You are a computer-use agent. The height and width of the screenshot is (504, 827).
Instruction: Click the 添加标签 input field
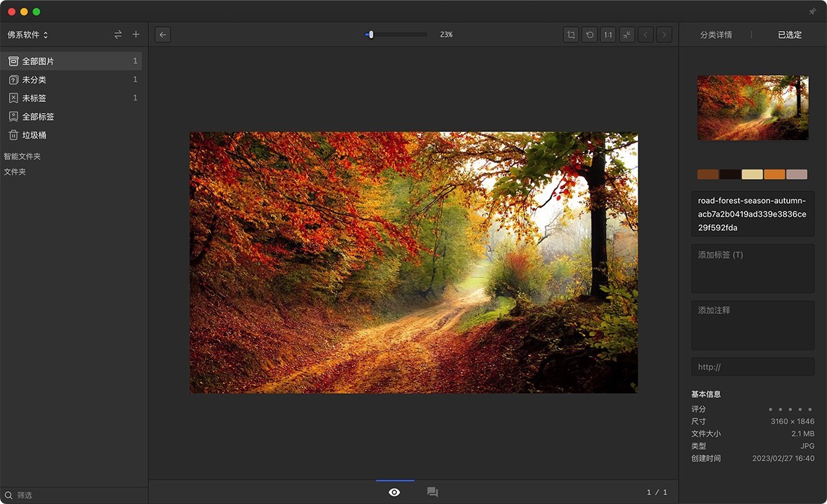coord(753,269)
